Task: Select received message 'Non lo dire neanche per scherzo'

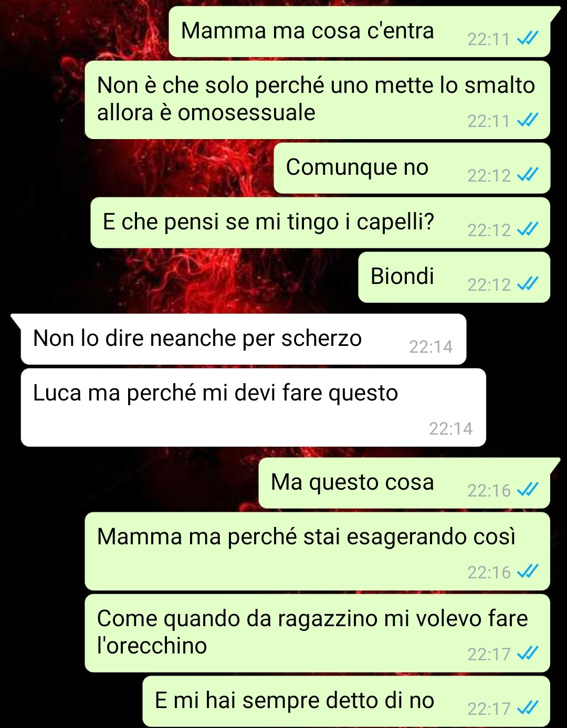Action: tap(244, 339)
